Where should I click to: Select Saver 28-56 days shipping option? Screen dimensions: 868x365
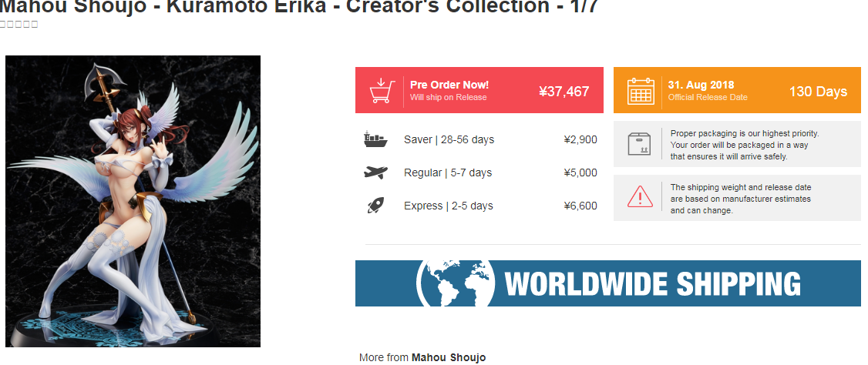click(x=480, y=139)
